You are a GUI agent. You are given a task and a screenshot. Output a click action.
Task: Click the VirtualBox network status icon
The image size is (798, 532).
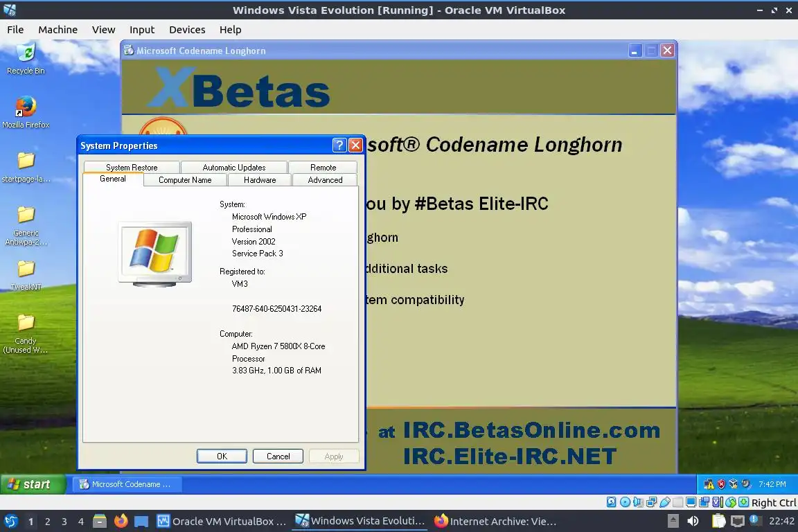point(651,502)
